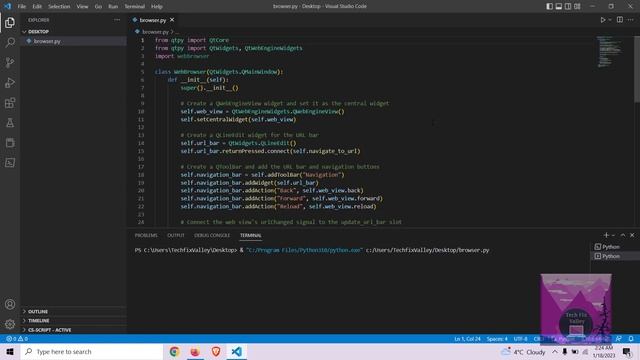This screenshot has width=640, height=360.
Task: Switch to the Debug Console tab
Action: [x=212, y=235]
